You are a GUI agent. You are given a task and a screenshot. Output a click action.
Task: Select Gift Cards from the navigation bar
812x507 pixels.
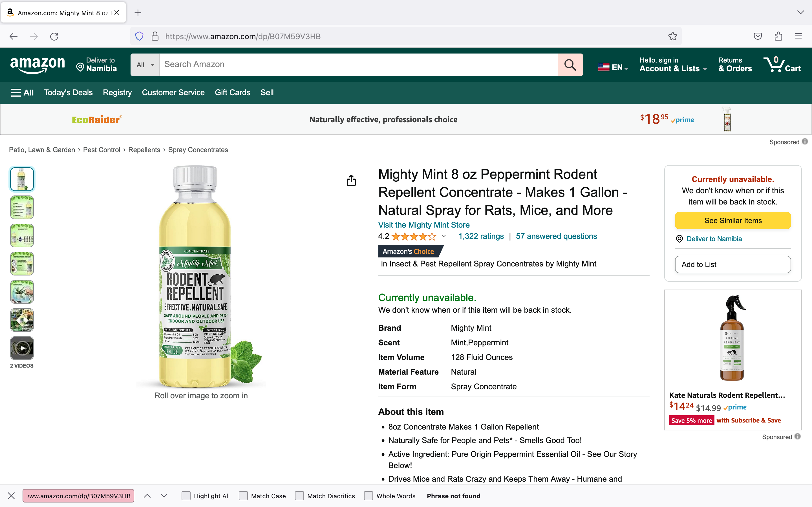[x=232, y=93]
